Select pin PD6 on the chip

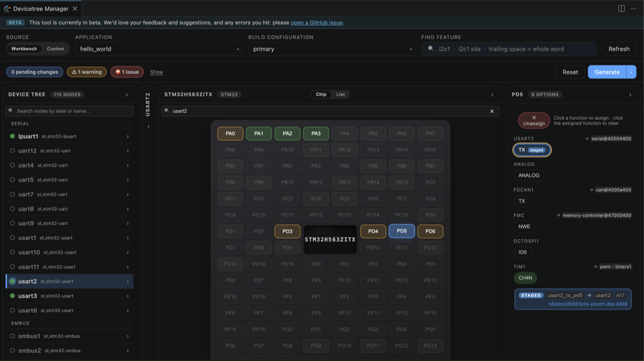tap(430, 231)
